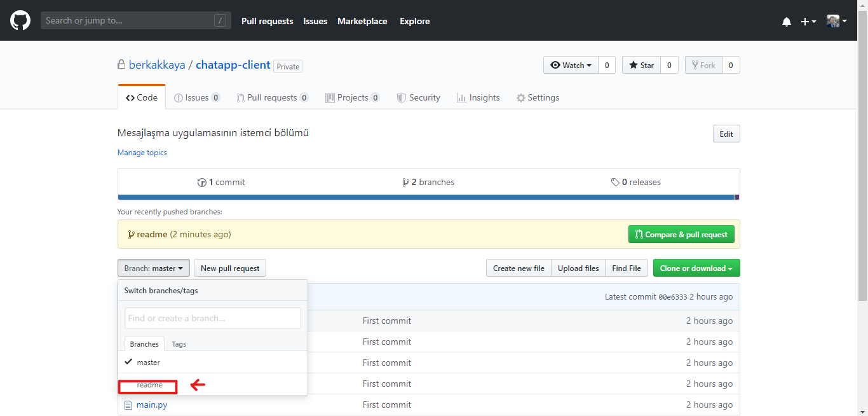Select the readme branch entry
The height and width of the screenshot is (416, 868).
(x=213, y=384)
